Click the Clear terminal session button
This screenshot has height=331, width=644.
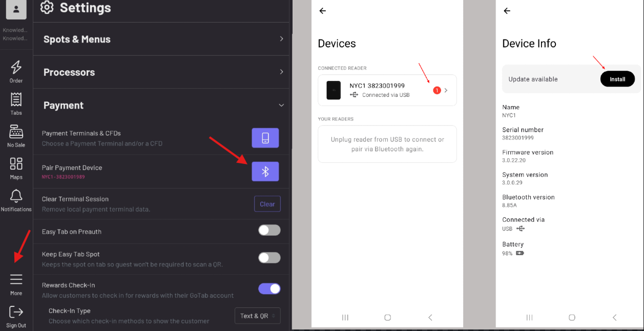tap(267, 204)
